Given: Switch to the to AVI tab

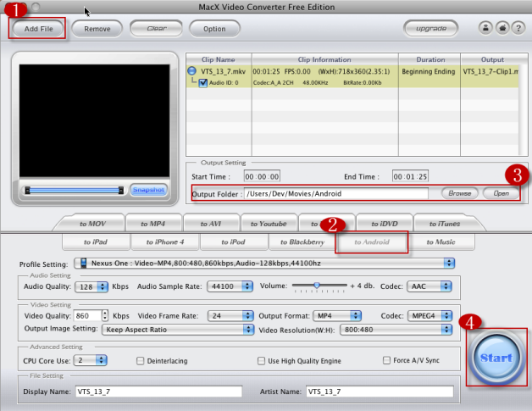Looking at the screenshot, I should [x=211, y=224].
